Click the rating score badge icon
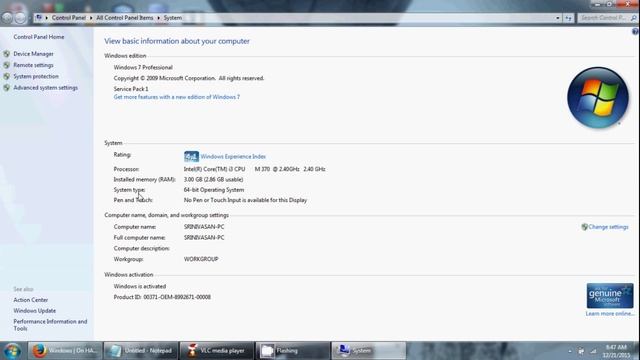 coord(191,156)
